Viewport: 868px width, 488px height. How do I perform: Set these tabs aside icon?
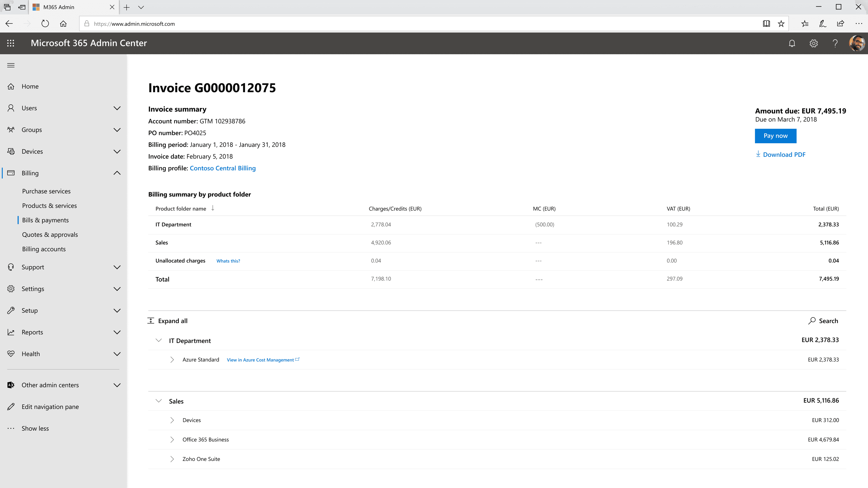tap(22, 7)
